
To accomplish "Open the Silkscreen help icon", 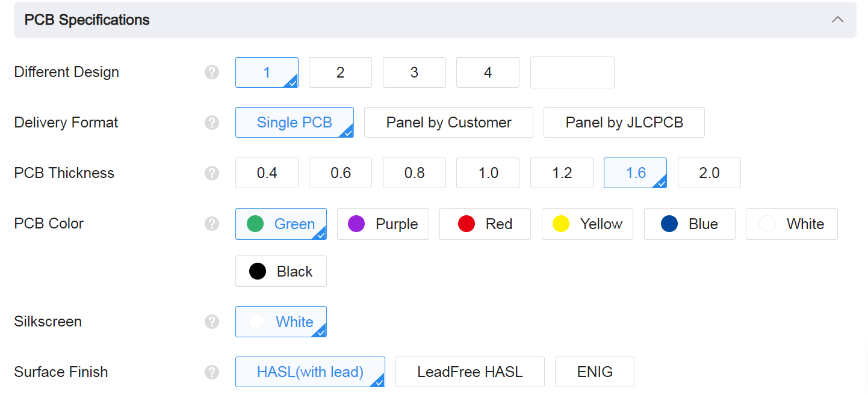I will 212,322.
